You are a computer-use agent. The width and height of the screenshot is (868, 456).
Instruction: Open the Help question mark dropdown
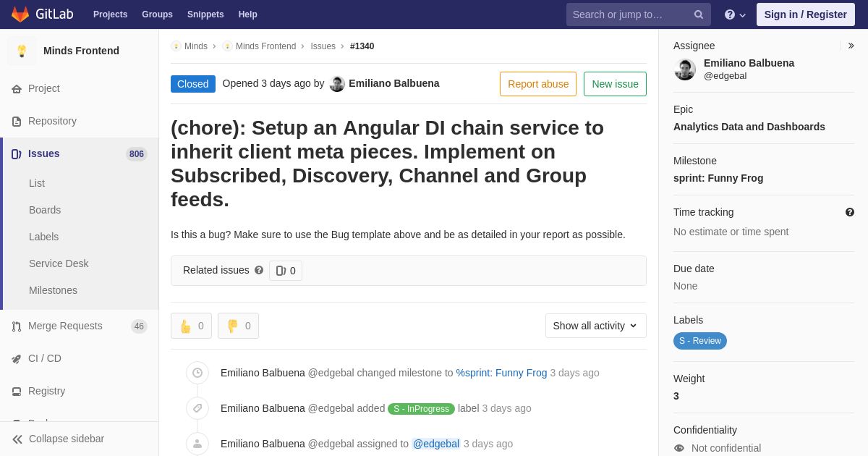735,14
